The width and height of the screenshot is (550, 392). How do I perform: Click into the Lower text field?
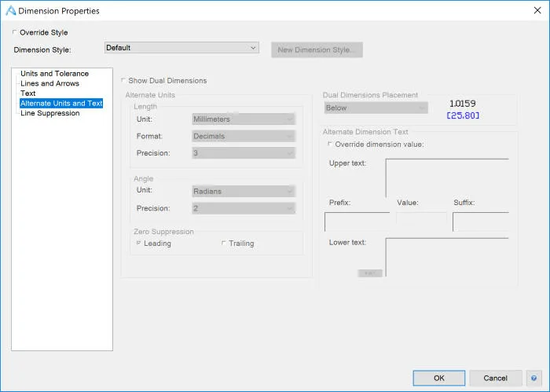click(x=447, y=258)
